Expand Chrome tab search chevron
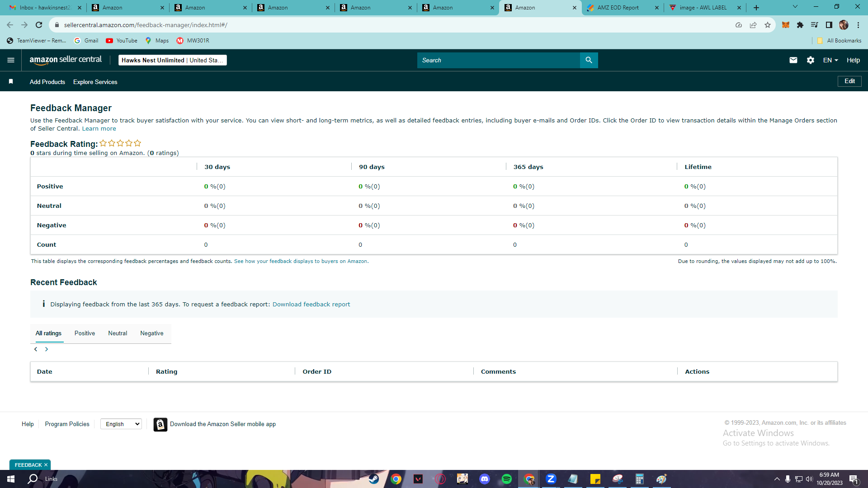Viewport: 868px width, 488px height. click(x=795, y=7)
